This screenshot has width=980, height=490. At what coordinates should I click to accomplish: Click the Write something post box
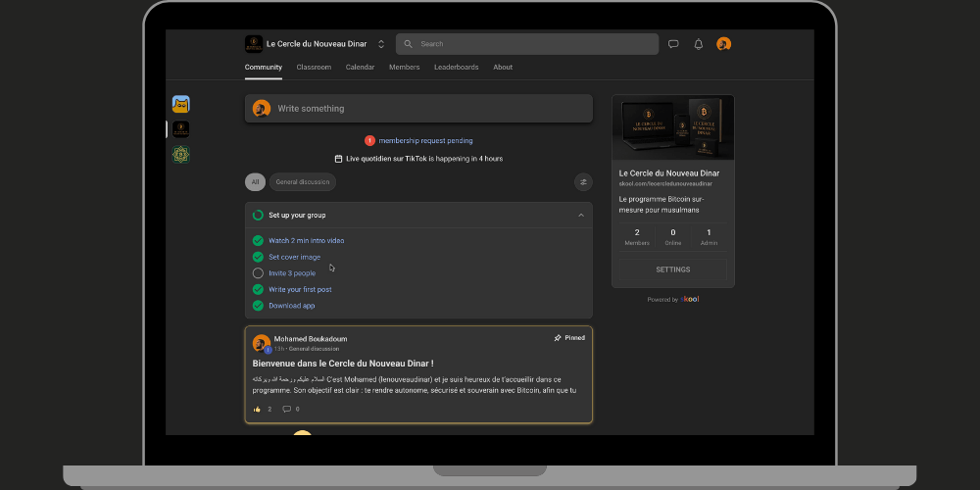(x=418, y=108)
